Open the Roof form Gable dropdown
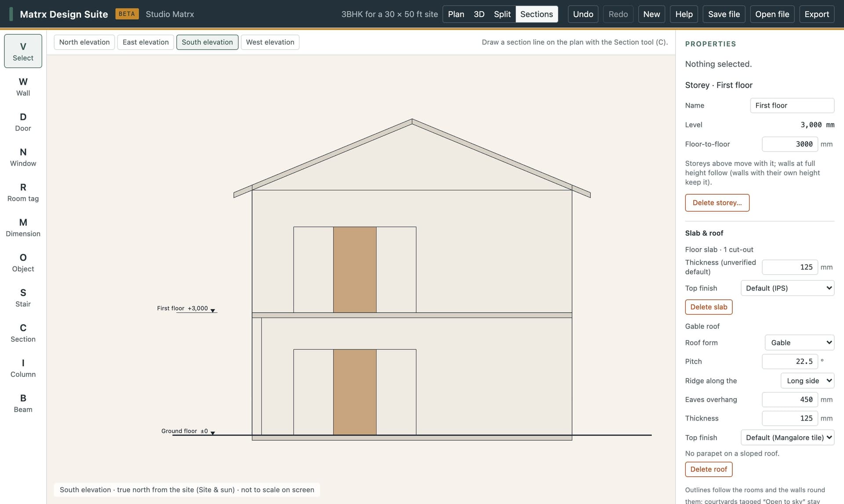The height and width of the screenshot is (504, 844). click(800, 343)
